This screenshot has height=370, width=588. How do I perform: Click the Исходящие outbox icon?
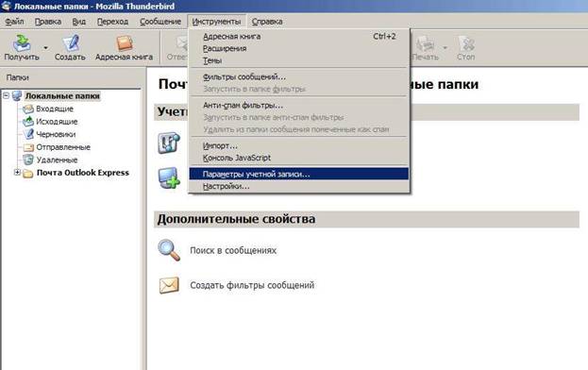(28, 122)
